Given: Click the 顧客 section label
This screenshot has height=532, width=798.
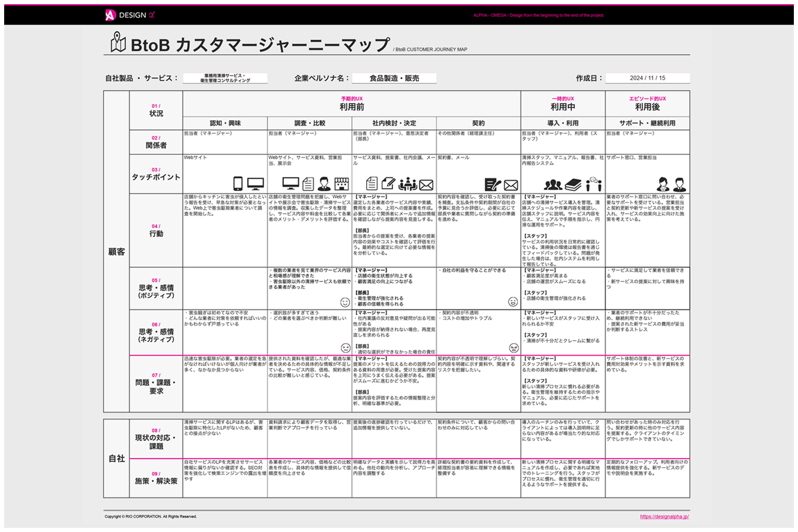Looking at the screenshot, I should (x=116, y=251).
